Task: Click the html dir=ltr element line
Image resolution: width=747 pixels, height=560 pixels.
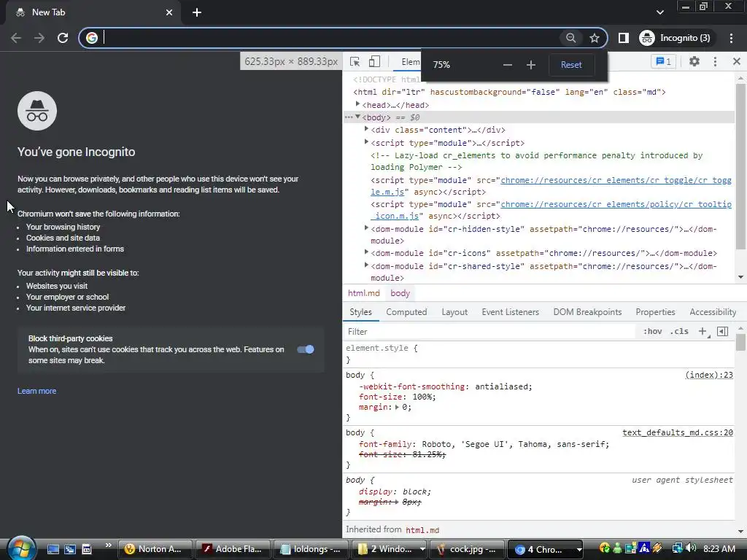Action: [x=509, y=92]
